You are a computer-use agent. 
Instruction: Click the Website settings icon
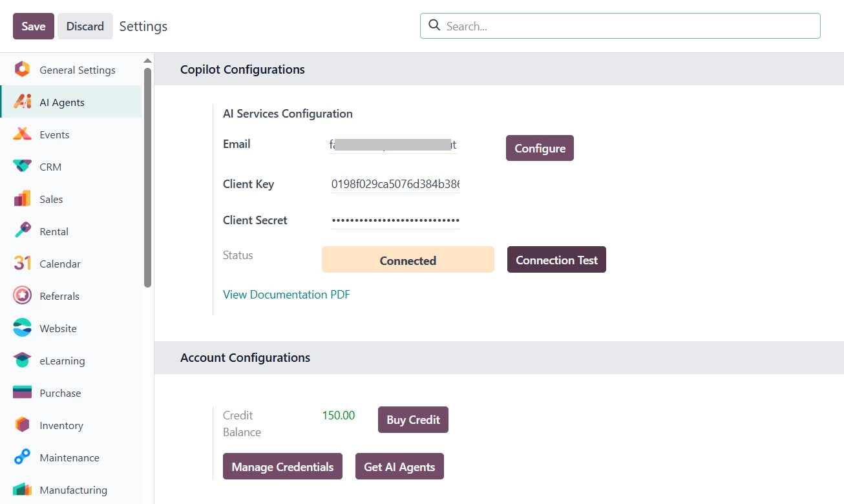tap(23, 328)
